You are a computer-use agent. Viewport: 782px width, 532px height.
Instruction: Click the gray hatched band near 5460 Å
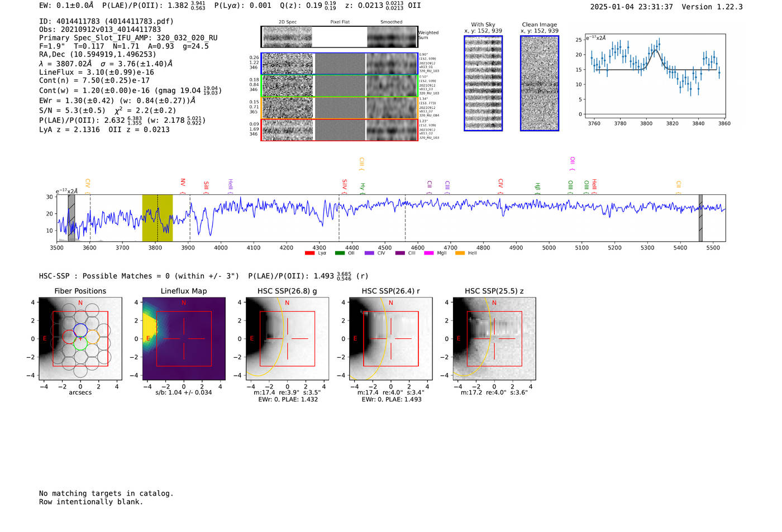coord(700,218)
